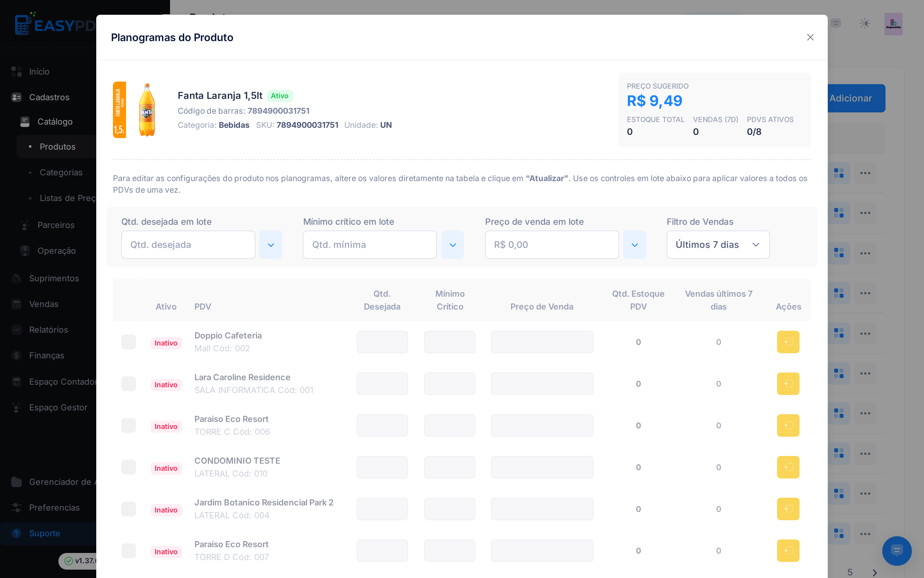The width and height of the screenshot is (924, 578).
Task: Toggle the light/dark theme sun icon
Action: coord(865,23)
